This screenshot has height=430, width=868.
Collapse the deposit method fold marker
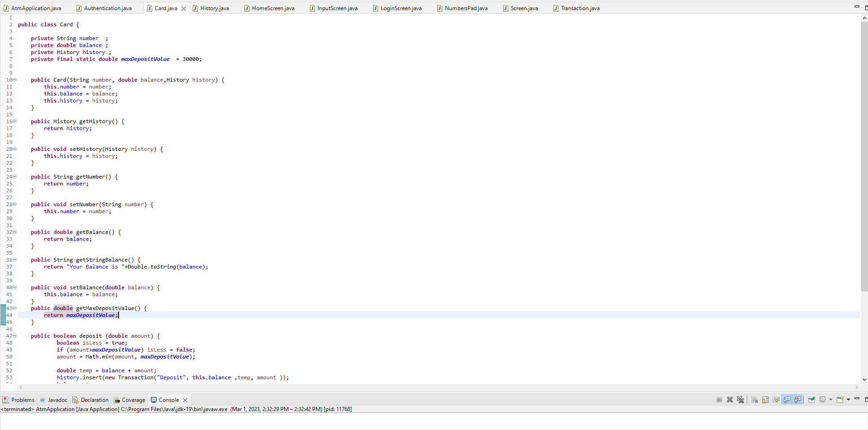[x=14, y=336]
